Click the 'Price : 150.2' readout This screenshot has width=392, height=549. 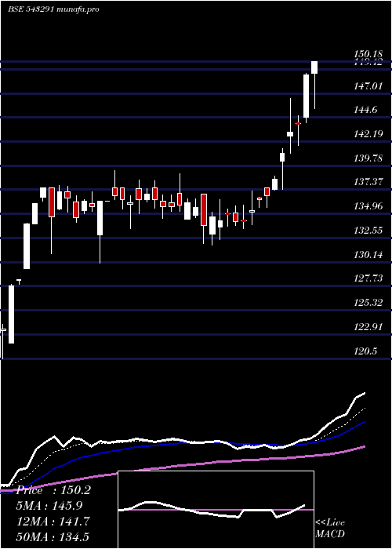tap(53, 490)
